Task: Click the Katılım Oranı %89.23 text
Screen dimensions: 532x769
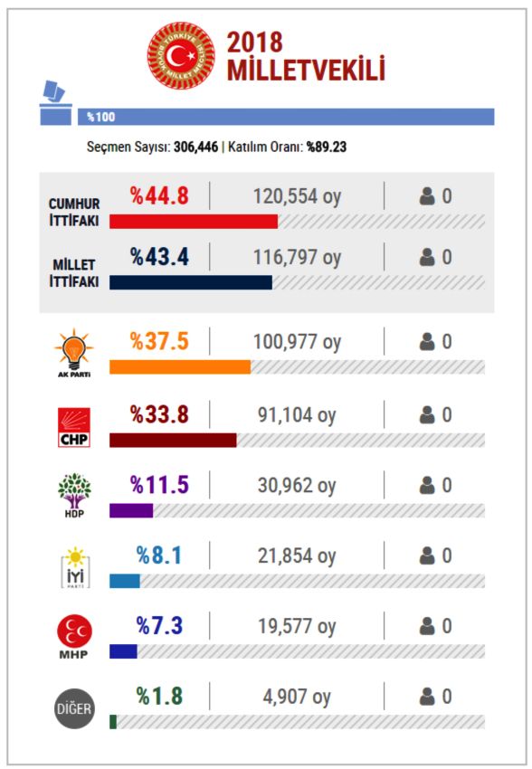Action: [x=288, y=147]
